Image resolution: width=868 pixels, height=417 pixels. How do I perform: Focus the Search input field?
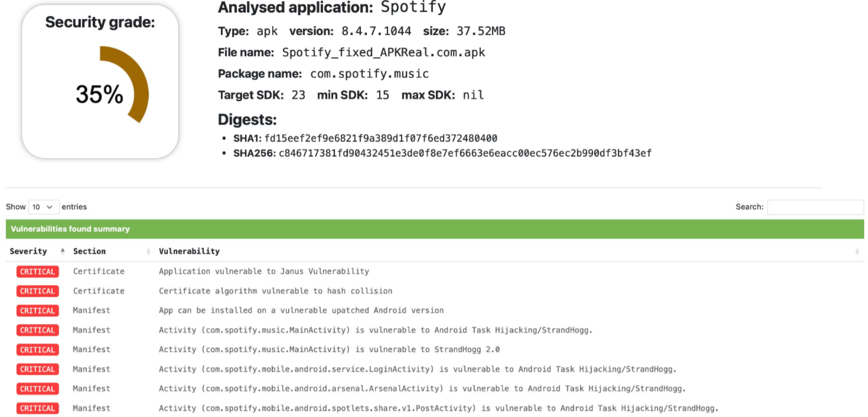click(x=815, y=207)
